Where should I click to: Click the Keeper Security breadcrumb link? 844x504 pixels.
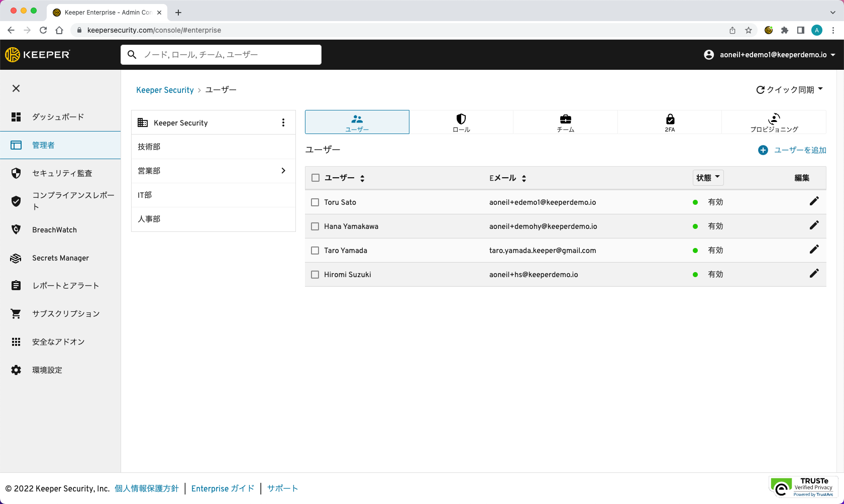coord(165,90)
